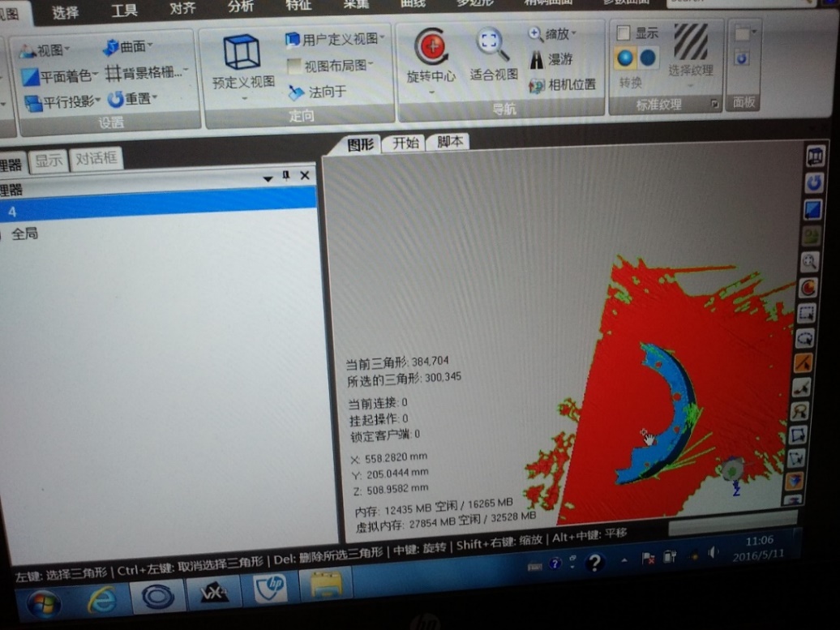Click the 法向于 normal-to orientation tool
840x630 pixels.
pyautogui.click(x=318, y=92)
